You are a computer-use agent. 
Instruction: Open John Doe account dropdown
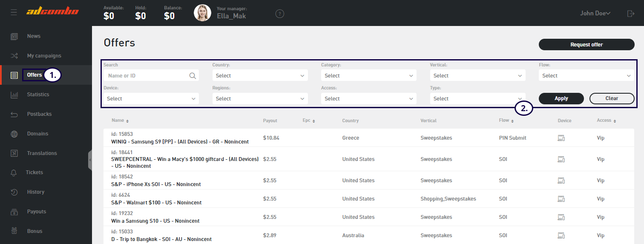point(595,13)
